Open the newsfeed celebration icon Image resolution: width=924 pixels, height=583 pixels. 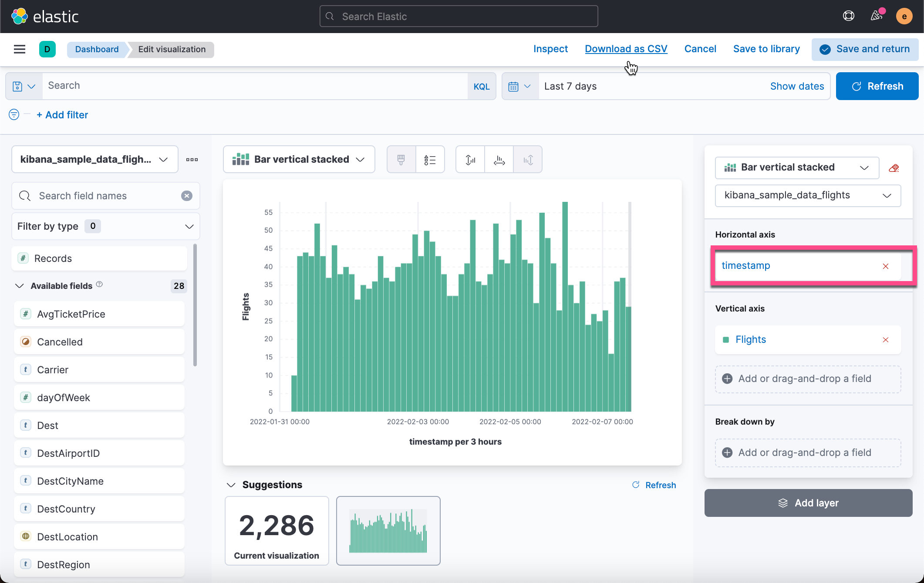coord(877,16)
